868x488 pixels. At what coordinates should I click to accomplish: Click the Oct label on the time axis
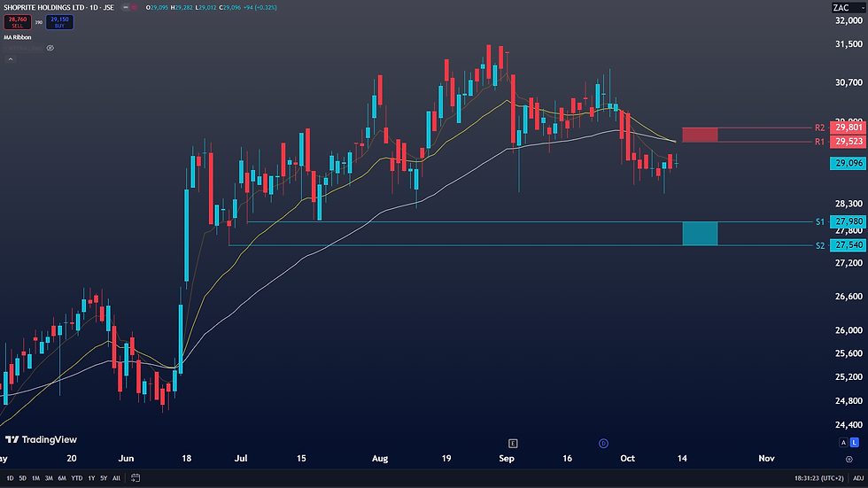(627, 459)
